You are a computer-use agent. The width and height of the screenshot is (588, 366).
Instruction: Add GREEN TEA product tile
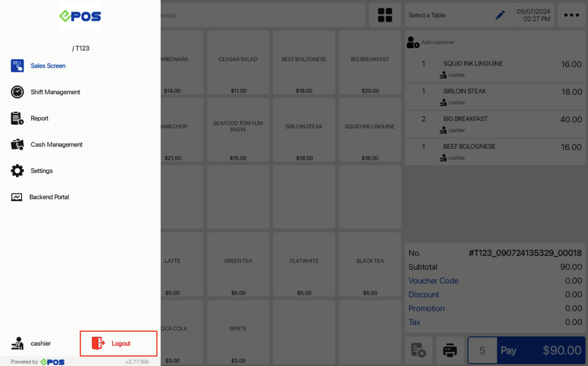238,265
